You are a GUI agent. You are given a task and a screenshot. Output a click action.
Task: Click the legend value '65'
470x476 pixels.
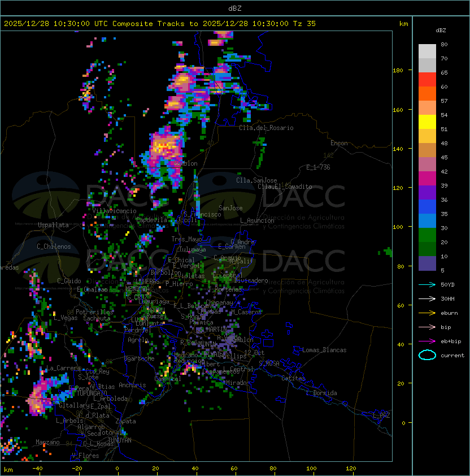(x=444, y=73)
